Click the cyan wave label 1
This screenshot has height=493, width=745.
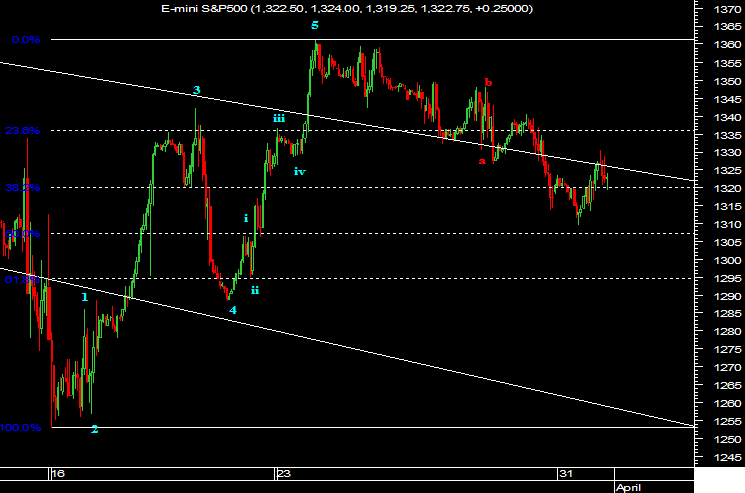point(85,297)
